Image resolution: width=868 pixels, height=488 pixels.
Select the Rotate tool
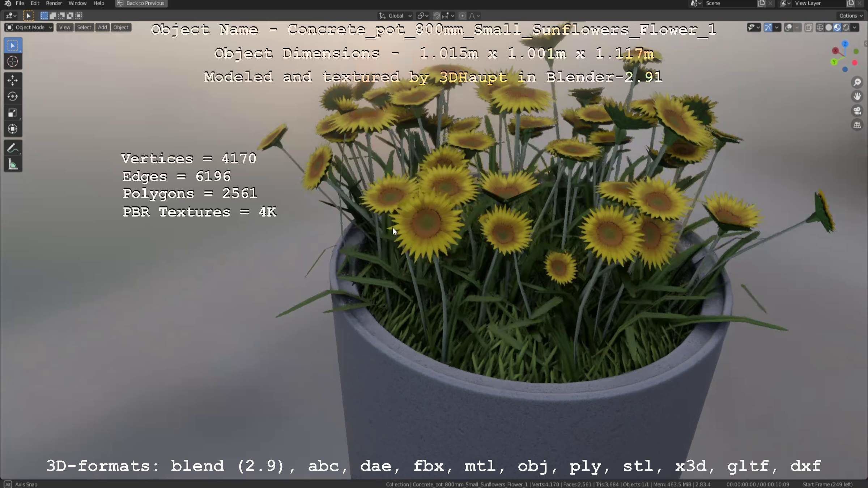click(13, 97)
